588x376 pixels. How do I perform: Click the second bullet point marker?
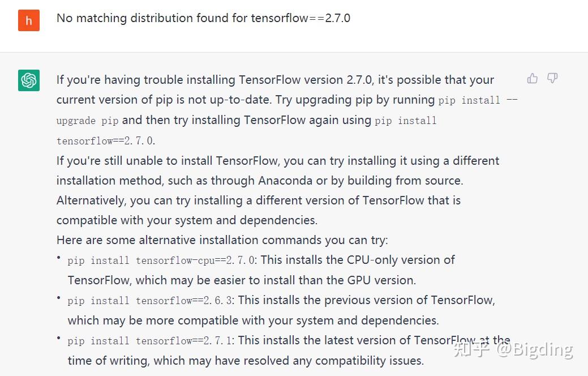tap(59, 298)
